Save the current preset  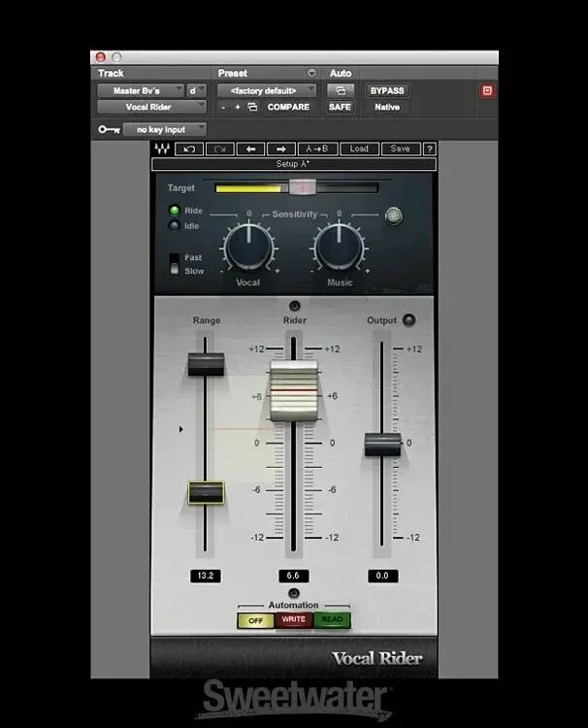click(x=400, y=149)
